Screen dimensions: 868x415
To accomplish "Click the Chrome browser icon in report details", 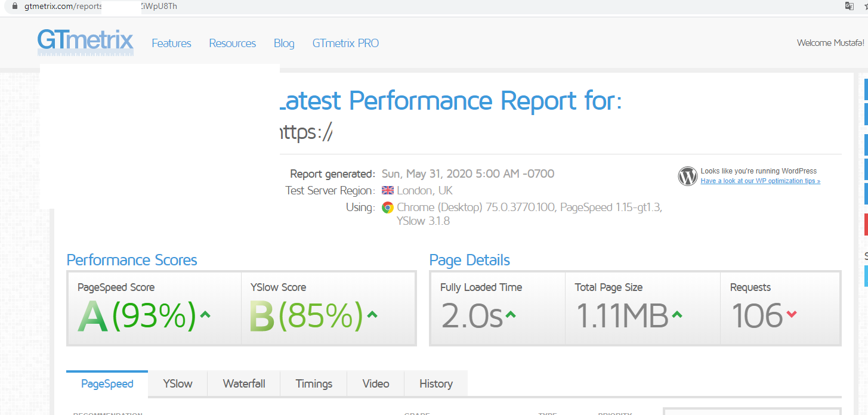I will [x=388, y=207].
